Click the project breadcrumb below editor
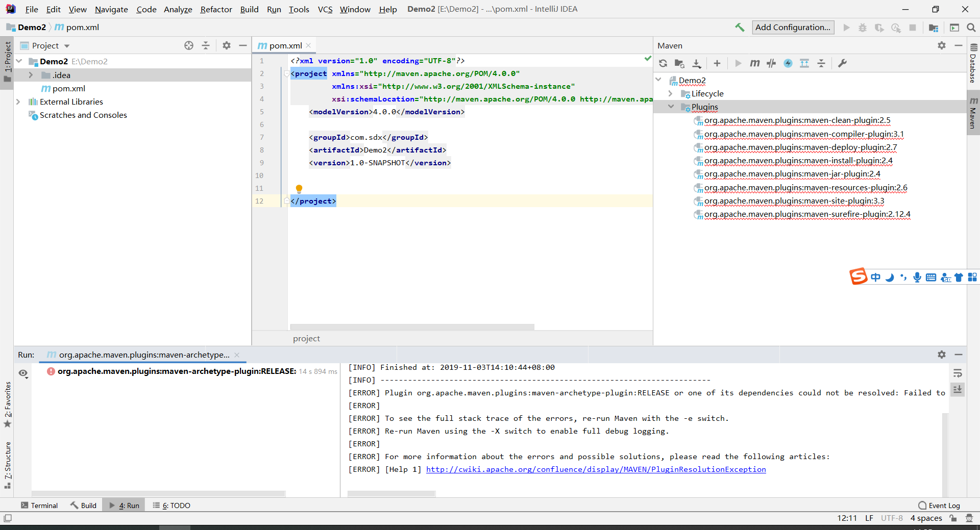Viewport: 980px width, 530px height. tap(306, 338)
